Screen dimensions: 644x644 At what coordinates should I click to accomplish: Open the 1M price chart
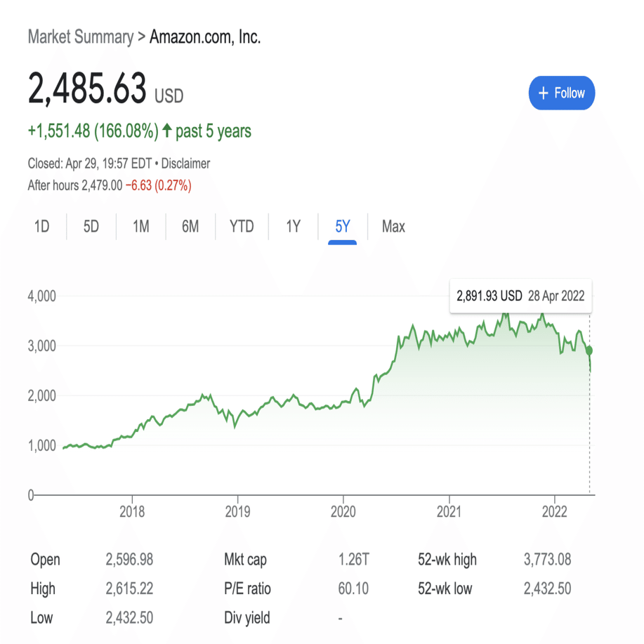(140, 227)
